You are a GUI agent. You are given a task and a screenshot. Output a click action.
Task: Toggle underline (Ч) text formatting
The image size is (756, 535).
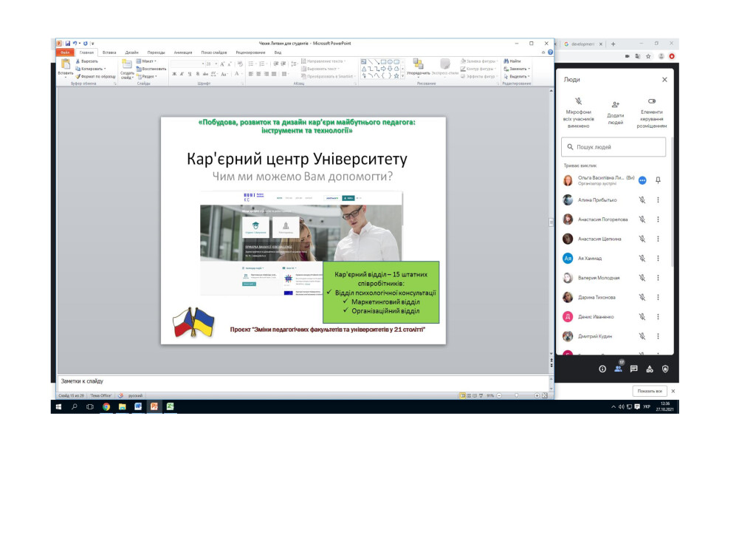[x=190, y=74]
